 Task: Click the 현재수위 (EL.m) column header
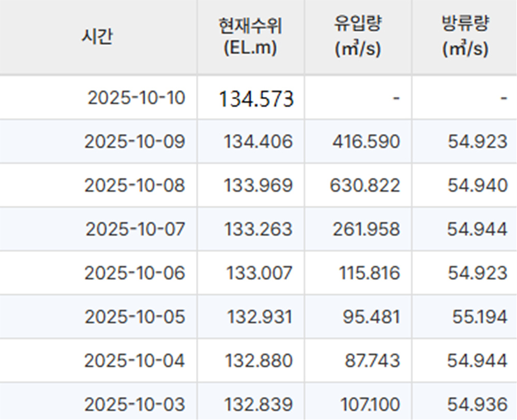coord(250,37)
